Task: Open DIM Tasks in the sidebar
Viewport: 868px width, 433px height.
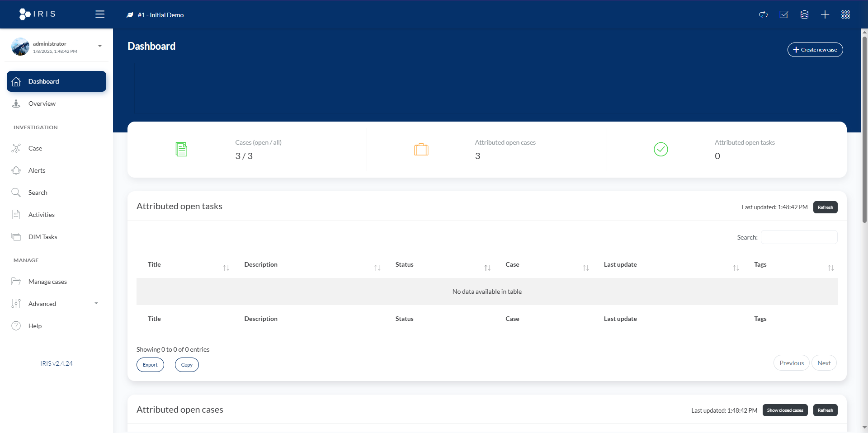Action: click(57, 237)
